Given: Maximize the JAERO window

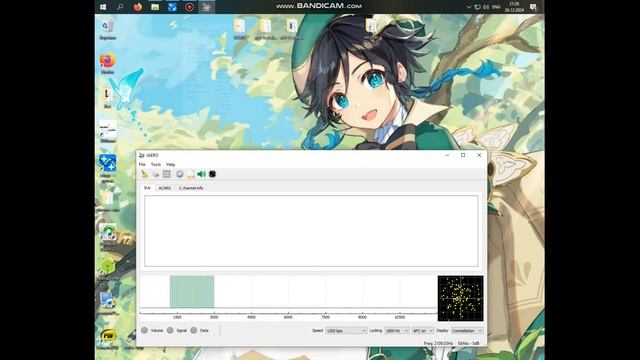Looking at the screenshot, I should point(463,155).
